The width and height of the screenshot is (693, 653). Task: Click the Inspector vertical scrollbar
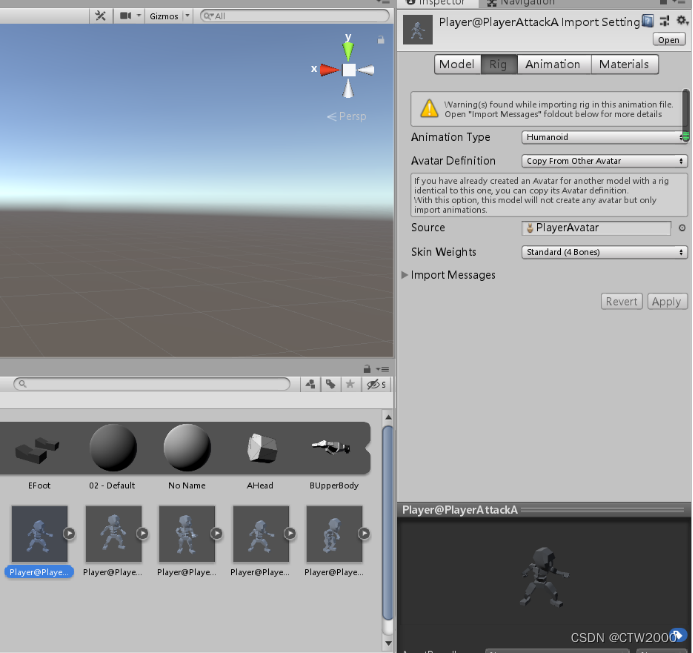click(x=686, y=115)
